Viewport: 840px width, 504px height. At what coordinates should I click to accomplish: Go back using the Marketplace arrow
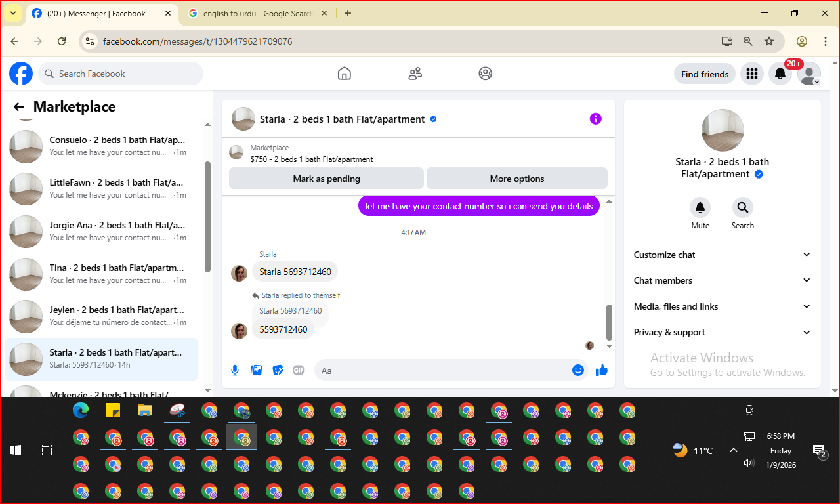pyautogui.click(x=18, y=107)
